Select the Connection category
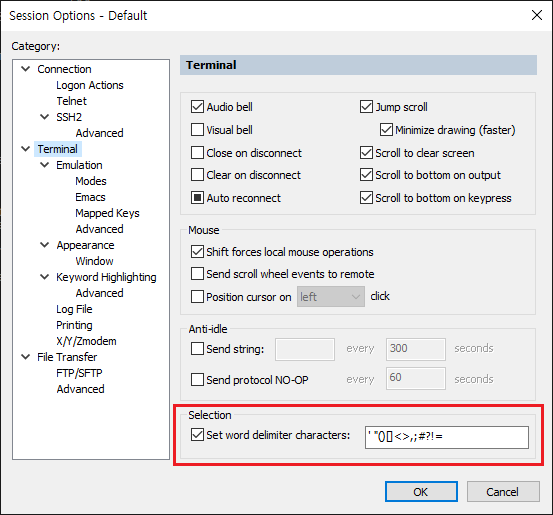Screen dimensions: 553x515 pos(64,69)
